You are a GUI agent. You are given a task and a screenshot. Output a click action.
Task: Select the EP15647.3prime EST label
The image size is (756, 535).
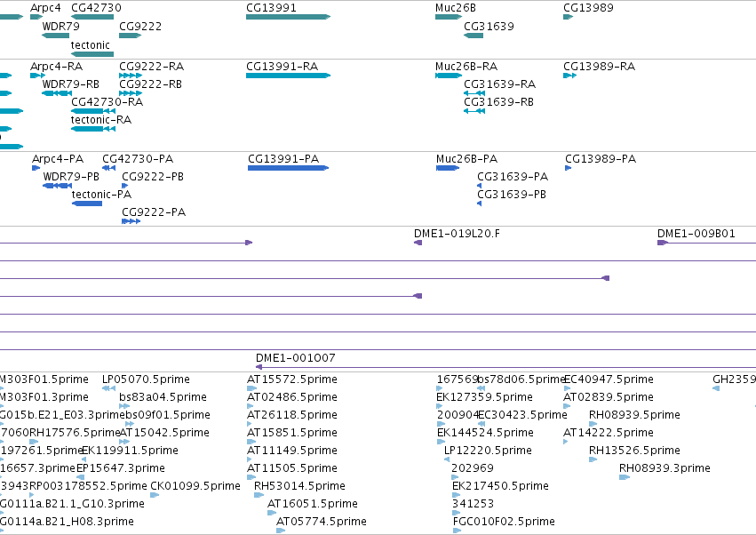[x=121, y=468]
